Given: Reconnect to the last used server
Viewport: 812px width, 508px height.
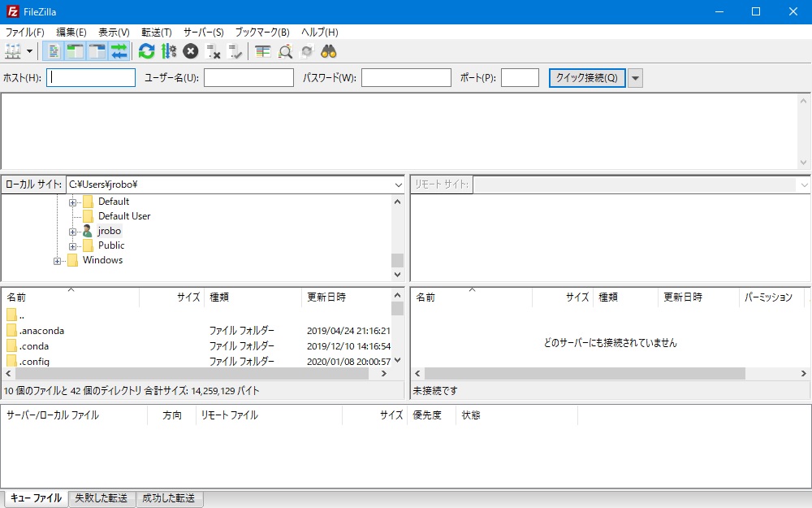Looking at the screenshot, I should (x=235, y=51).
